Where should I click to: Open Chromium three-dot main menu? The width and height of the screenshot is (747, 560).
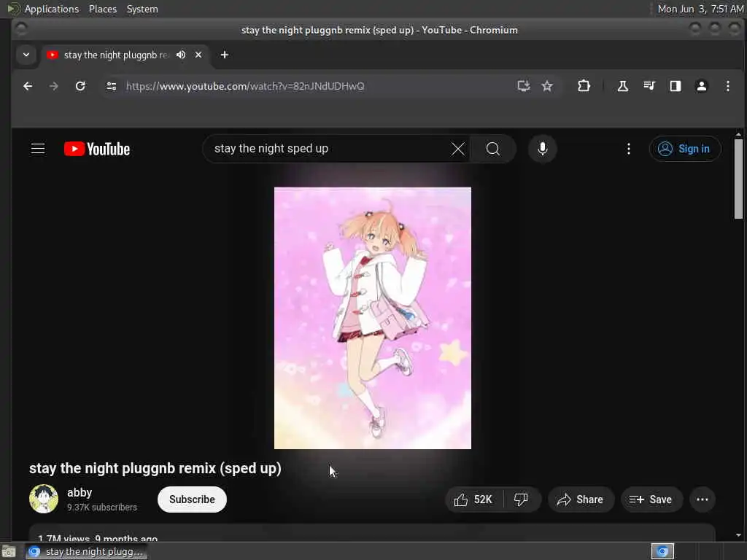click(x=727, y=86)
